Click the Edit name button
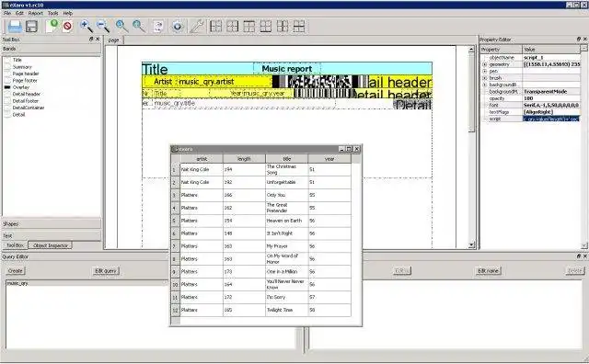589x364 pixels. point(488,270)
